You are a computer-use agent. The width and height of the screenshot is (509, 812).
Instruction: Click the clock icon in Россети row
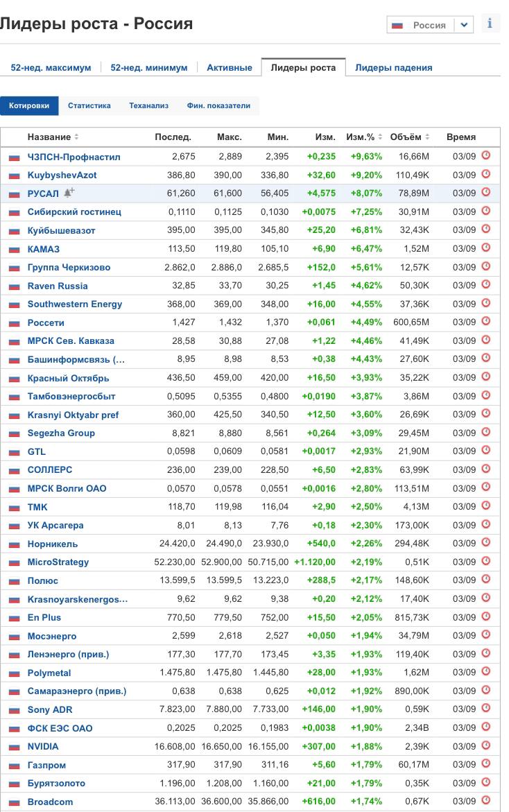pos(485,321)
